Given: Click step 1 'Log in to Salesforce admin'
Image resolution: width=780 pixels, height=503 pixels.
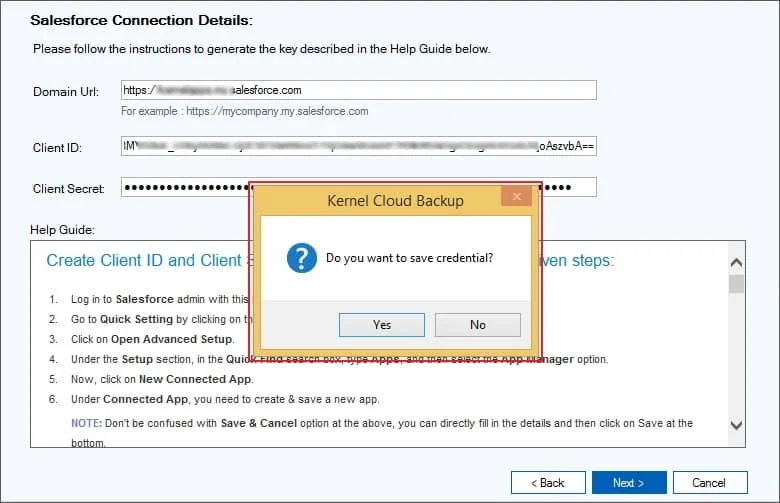Looking at the screenshot, I should [159, 300].
